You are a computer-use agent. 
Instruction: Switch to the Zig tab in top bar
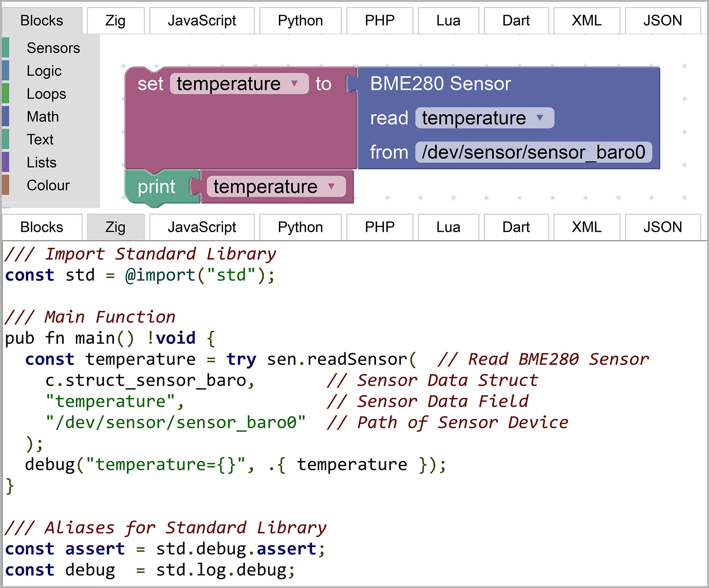tap(115, 21)
